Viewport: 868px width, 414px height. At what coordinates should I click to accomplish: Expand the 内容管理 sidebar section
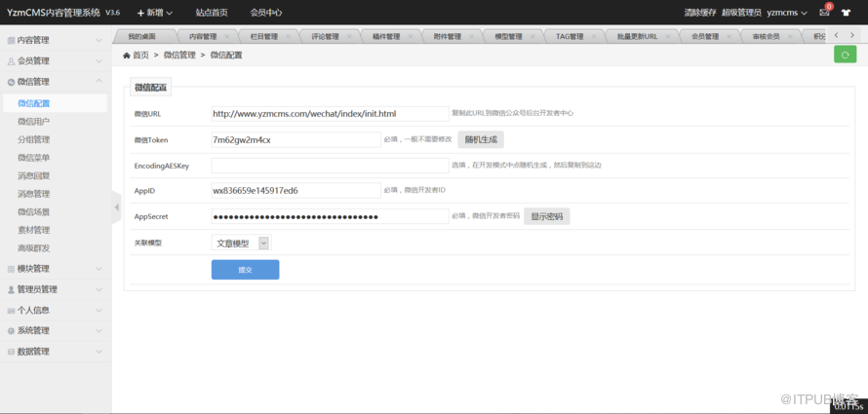point(54,40)
